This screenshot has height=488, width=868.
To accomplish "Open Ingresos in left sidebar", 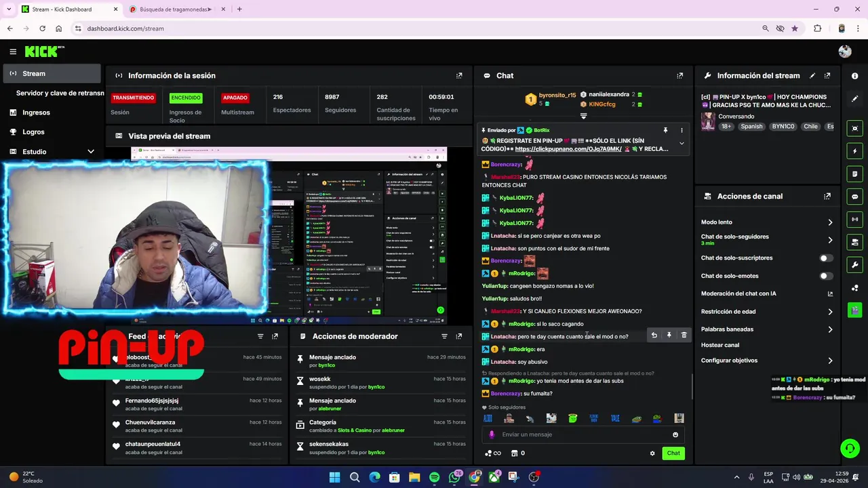I will coord(52,113).
